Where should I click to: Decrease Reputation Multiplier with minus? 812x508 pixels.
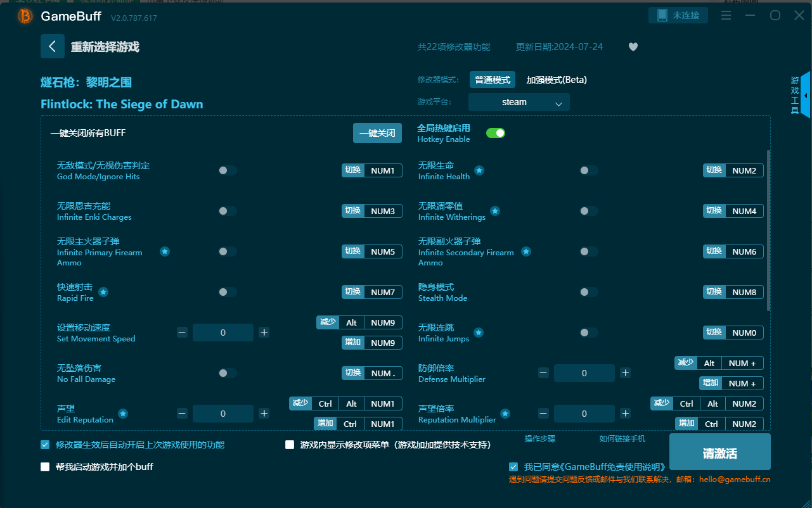coord(543,414)
